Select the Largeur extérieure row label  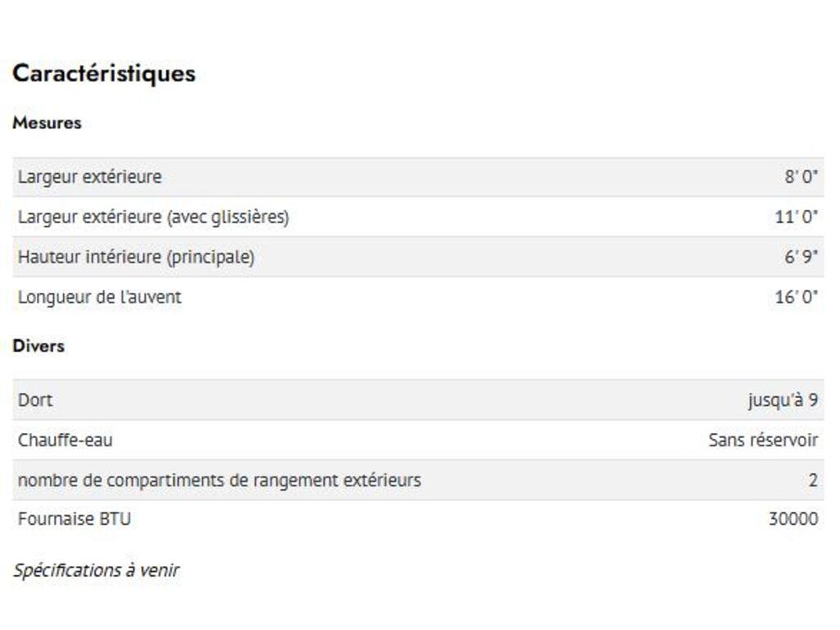click(89, 176)
